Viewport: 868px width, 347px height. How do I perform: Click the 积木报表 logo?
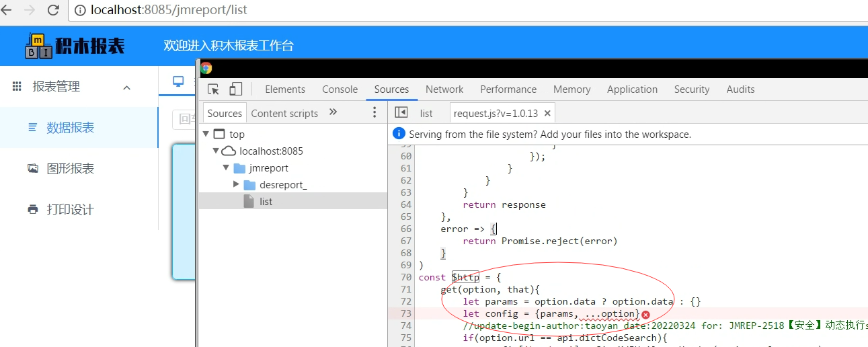tap(75, 46)
